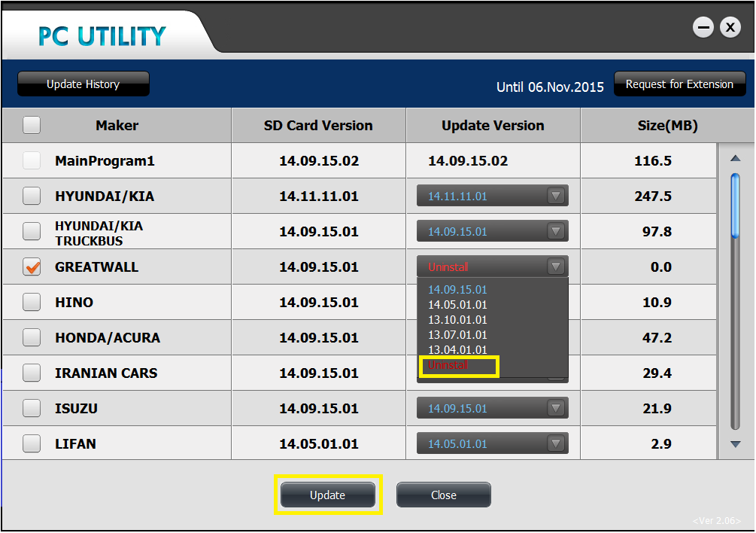Tick the LIFAN checkbox

pyautogui.click(x=32, y=444)
